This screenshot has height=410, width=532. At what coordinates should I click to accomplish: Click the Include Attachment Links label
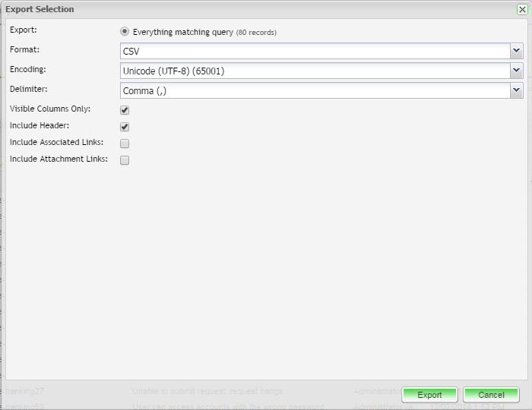pos(59,159)
